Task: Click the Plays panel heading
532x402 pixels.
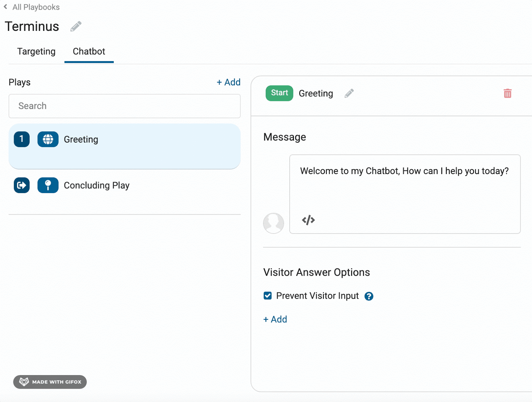Action: [20, 82]
